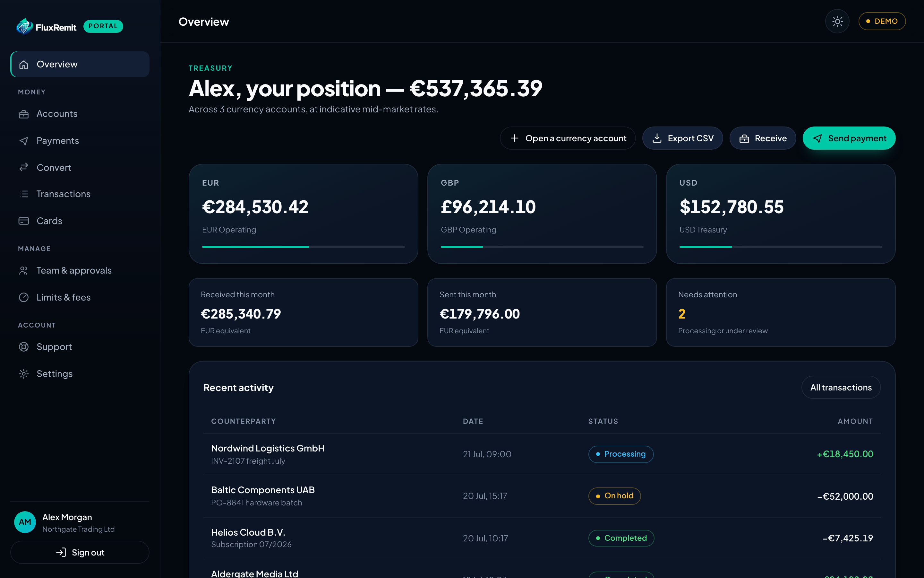
Task: Open the Overview page in sidebar
Action: 80,64
